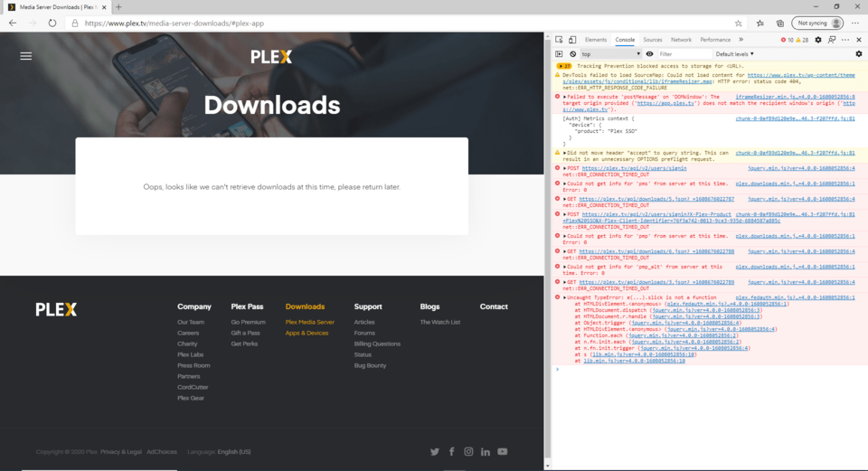Screen dimensions: 868x471
Task: Reload the page with the refresh icon
Action: point(52,24)
